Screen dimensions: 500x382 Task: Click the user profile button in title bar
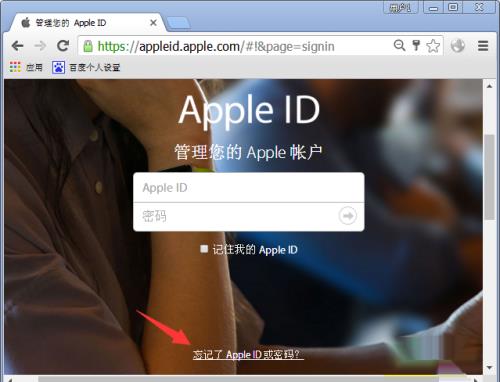point(401,7)
